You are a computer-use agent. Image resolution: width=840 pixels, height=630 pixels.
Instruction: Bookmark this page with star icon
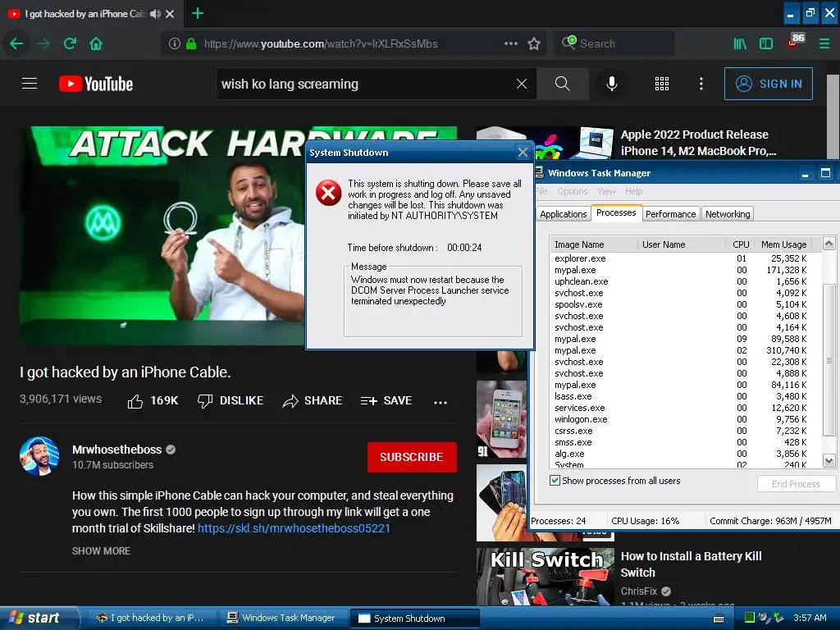533,43
